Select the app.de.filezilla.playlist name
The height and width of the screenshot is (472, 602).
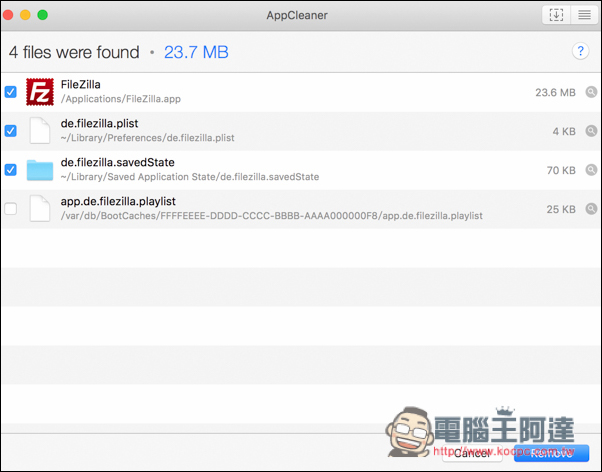click(x=118, y=202)
